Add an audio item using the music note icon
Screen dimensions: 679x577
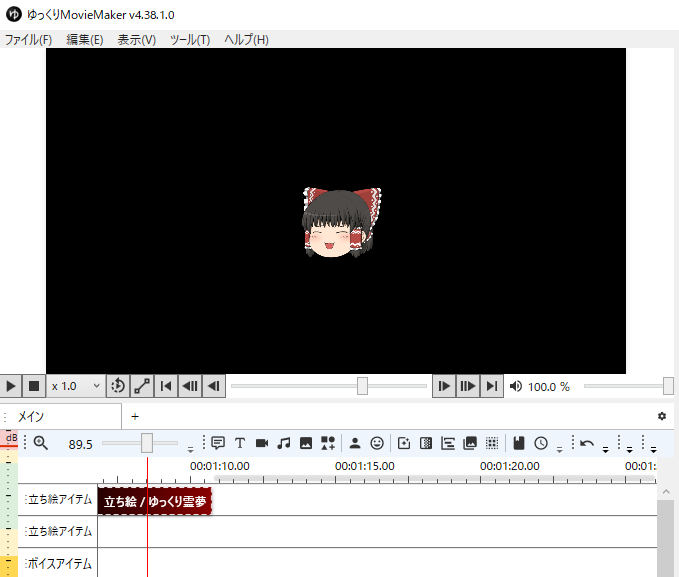pyautogui.click(x=284, y=443)
